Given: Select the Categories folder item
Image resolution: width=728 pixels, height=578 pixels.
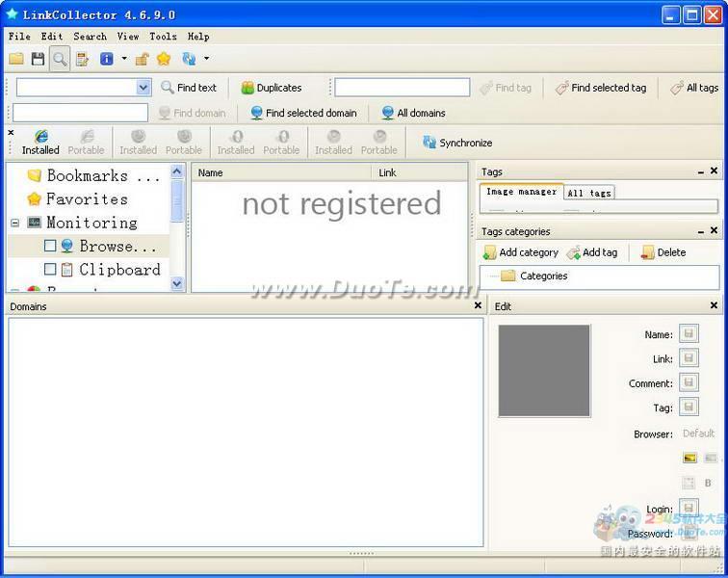Looking at the screenshot, I should pos(533,276).
